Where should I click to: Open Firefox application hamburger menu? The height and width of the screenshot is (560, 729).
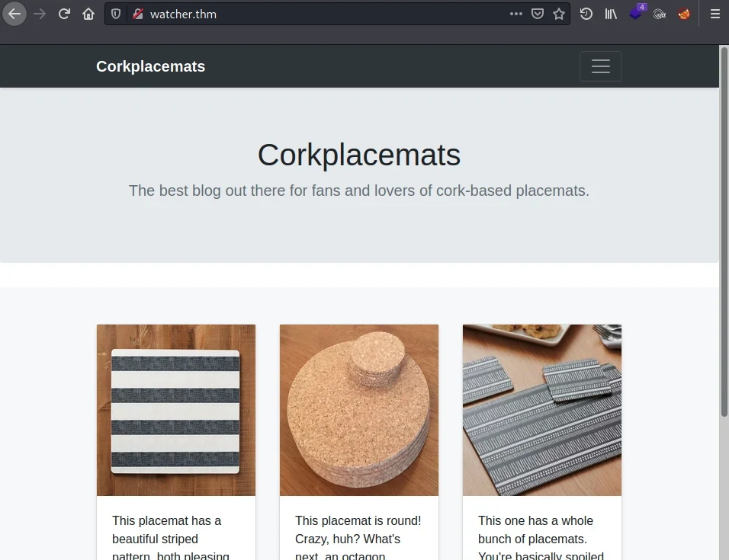[x=715, y=14]
